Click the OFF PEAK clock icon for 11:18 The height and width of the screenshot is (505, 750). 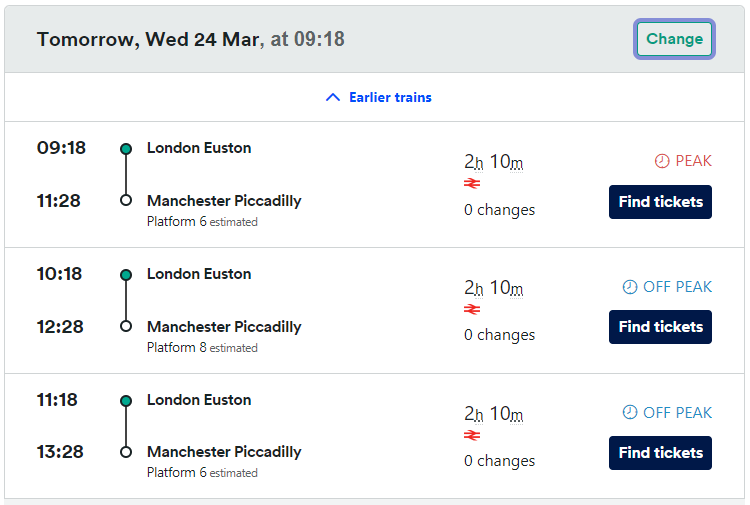(x=630, y=413)
